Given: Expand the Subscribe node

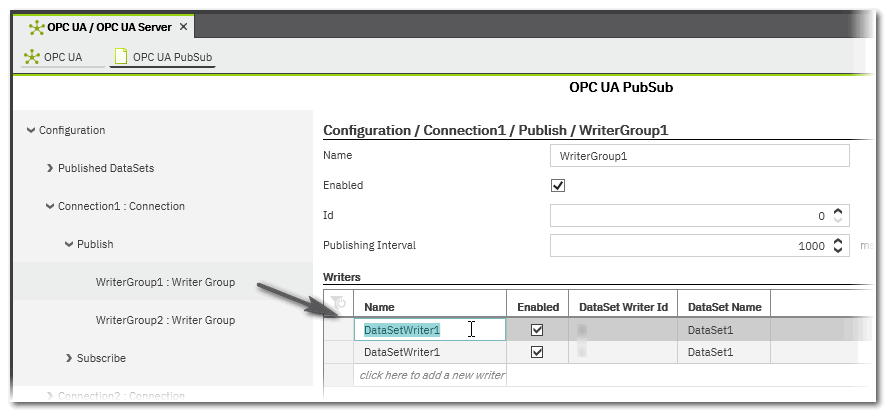Looking at the screenshot, I should point(69,358).
